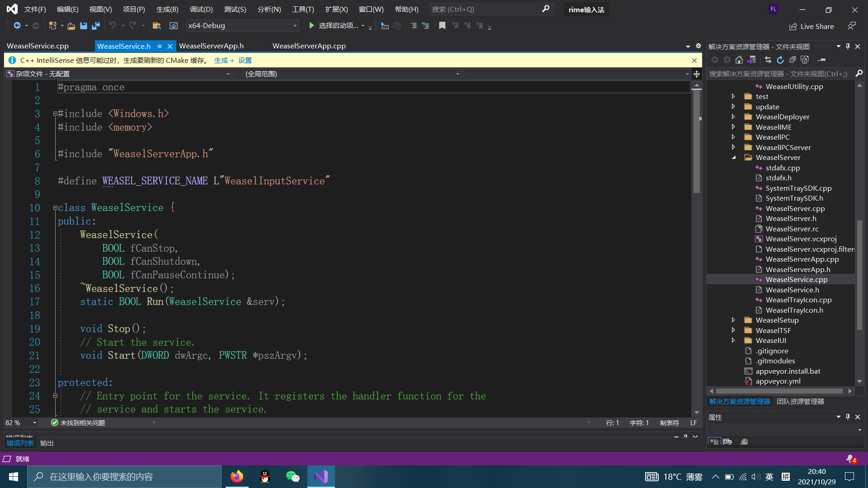
Task: Click the 设置 link in info bar
Action: point(245,60)
